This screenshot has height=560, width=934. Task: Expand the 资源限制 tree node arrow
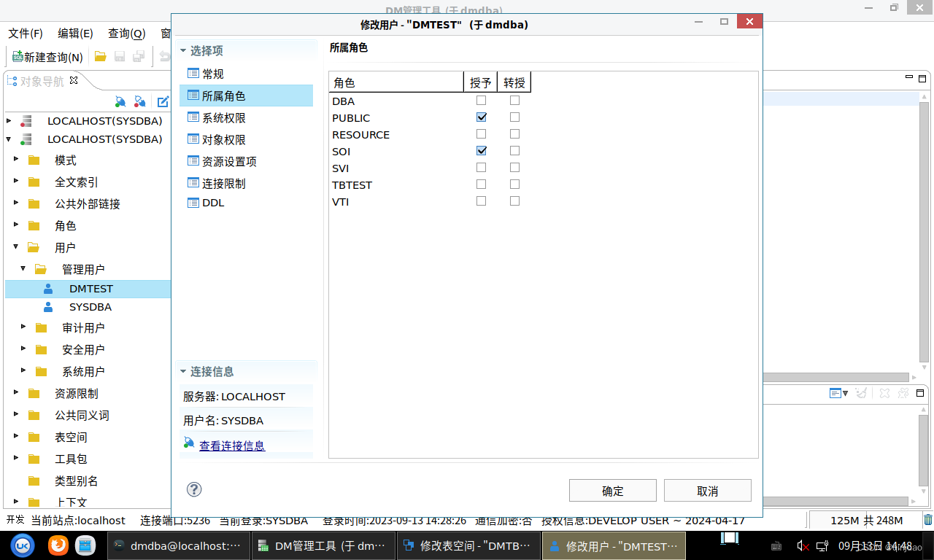pos(16,392)
